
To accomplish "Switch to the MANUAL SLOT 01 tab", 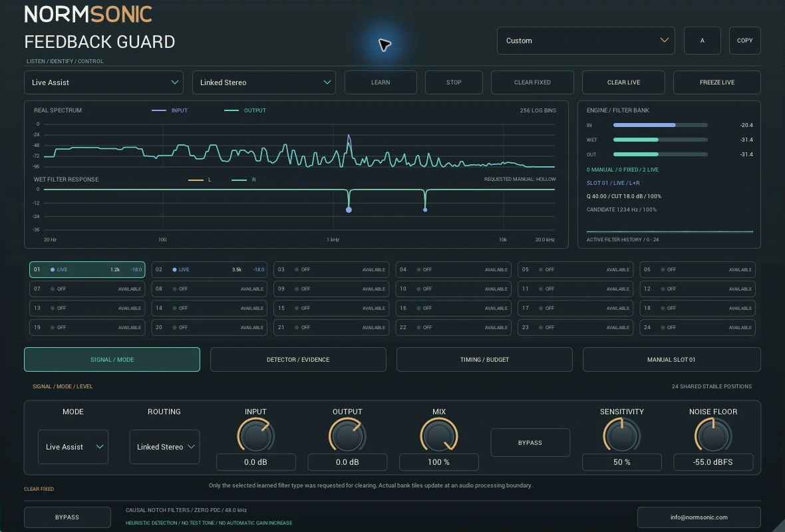I will pos(671,360).
